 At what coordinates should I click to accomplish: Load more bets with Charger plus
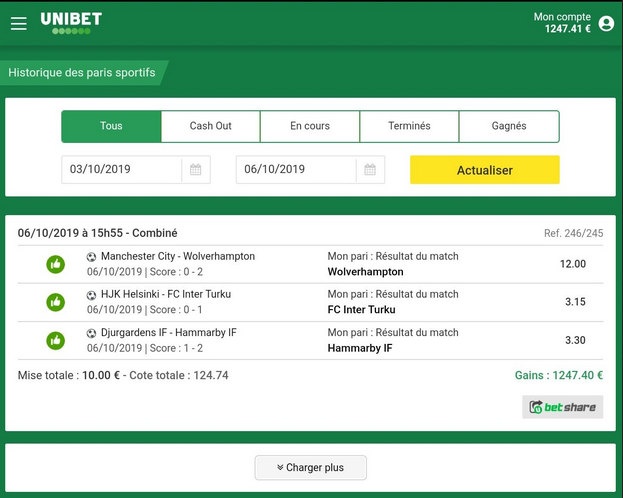click(311, 468)
